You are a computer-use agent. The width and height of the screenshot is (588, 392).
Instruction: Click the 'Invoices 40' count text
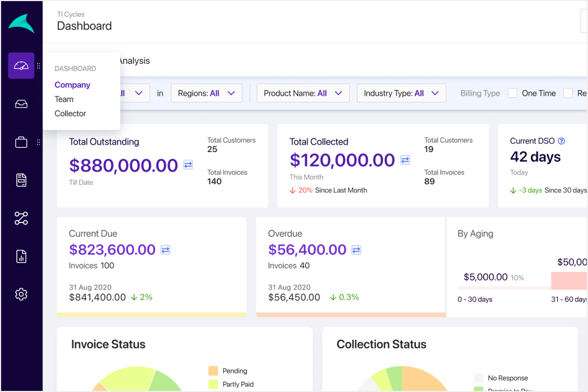289,266
